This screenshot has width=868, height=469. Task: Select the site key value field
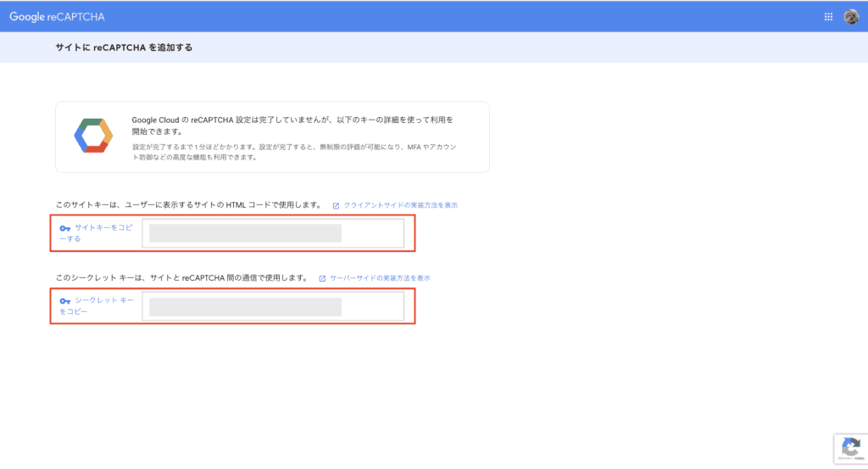273,233
